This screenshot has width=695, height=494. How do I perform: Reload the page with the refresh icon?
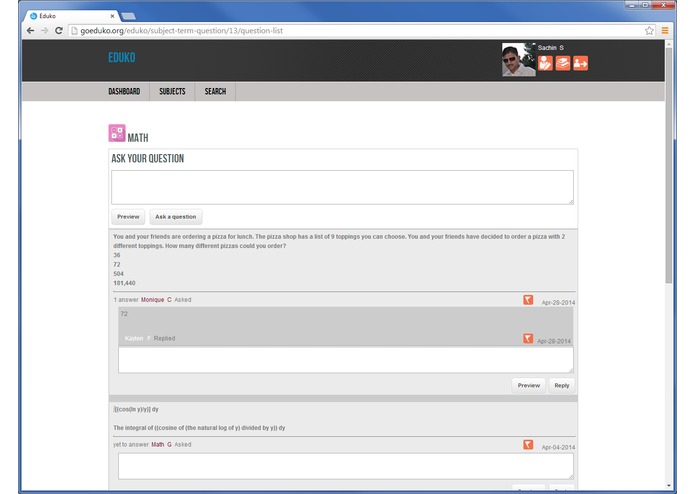[x=59, y=31]
